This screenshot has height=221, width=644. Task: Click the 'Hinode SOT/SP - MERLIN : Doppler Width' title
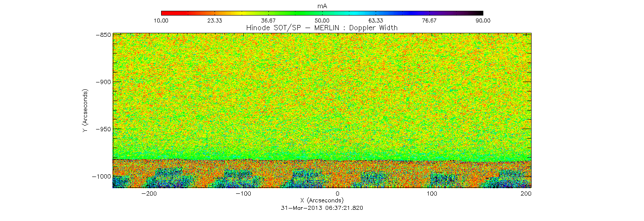pyautogui.click(x=322, y=28)
